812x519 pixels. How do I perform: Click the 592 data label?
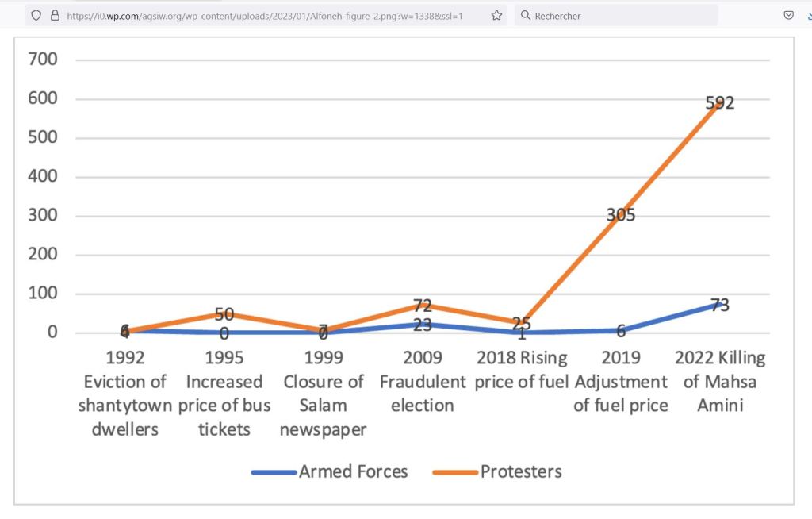(720, 103)
